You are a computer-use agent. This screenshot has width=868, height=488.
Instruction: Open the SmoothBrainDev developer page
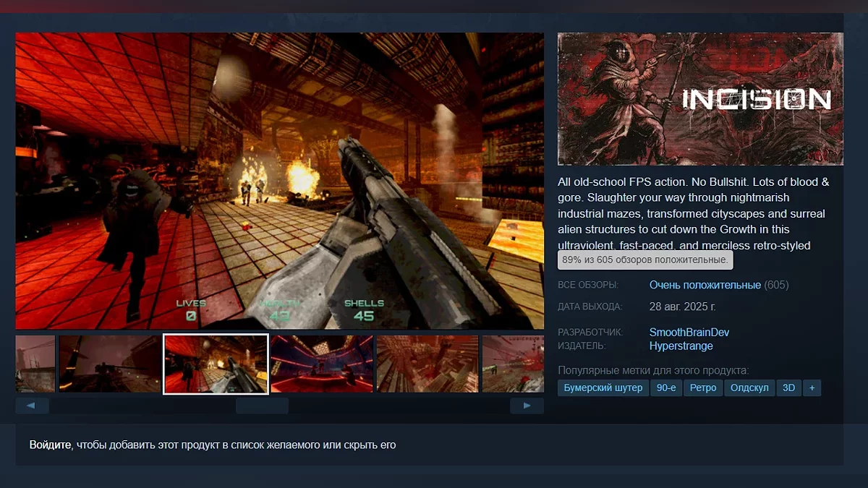click(689, 333)
